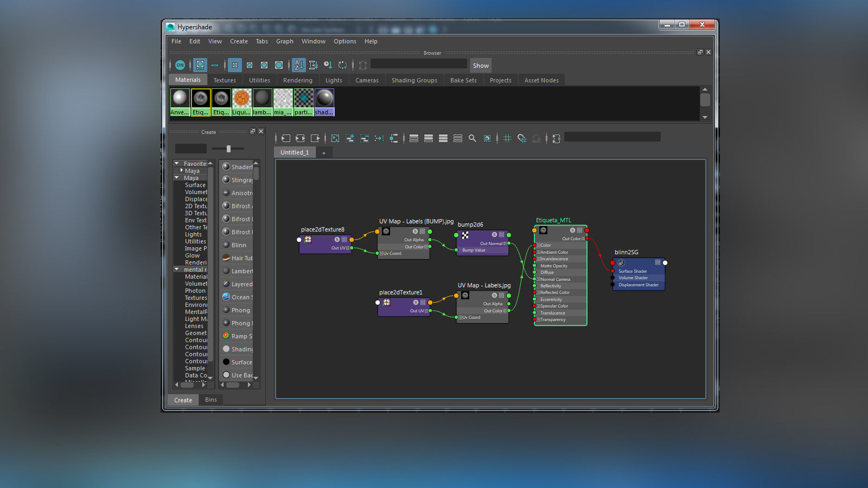Click the magnifier search icon in graph toolbar
Viewport: 868px width, 488px height.
473,138
